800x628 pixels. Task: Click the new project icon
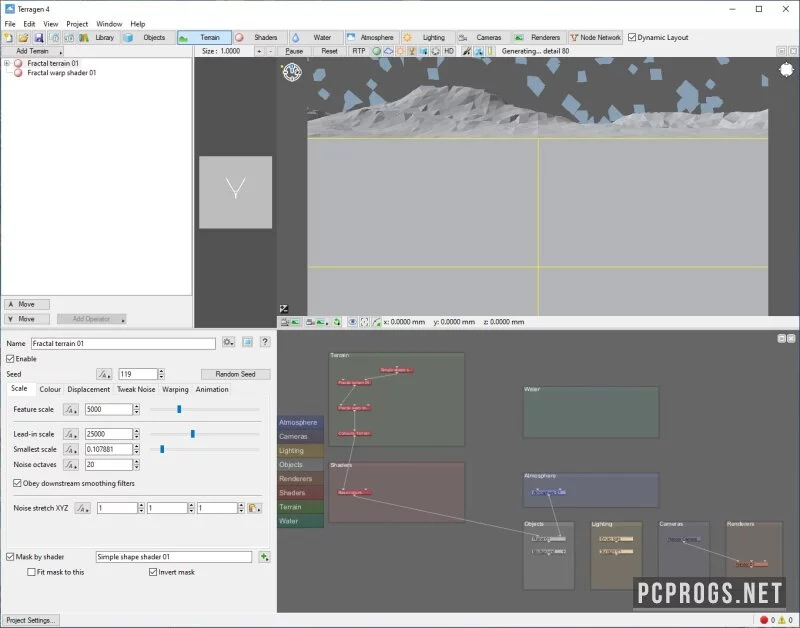click(x=9, y=37)
